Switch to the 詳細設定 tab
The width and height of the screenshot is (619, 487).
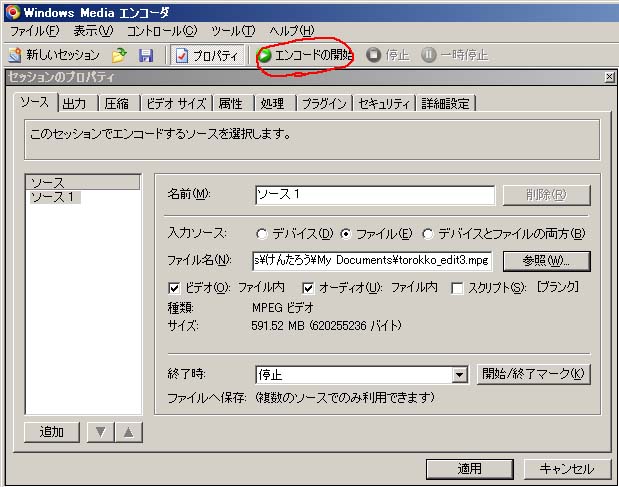[x=445, y=104]
